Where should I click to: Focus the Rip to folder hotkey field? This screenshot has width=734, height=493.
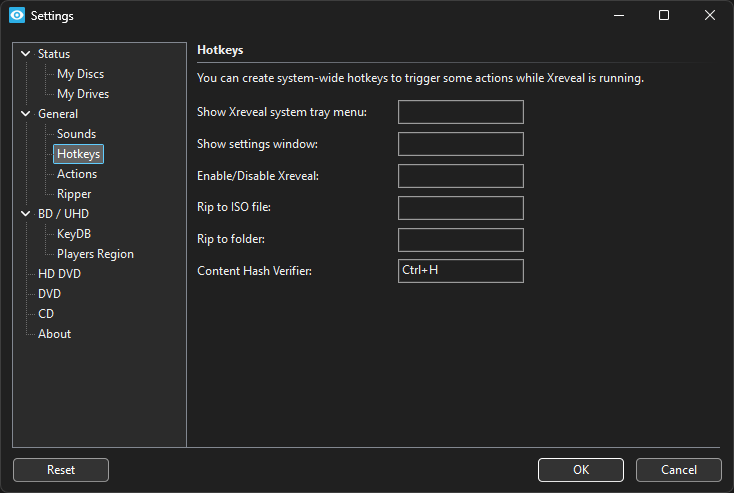[461, 240]
